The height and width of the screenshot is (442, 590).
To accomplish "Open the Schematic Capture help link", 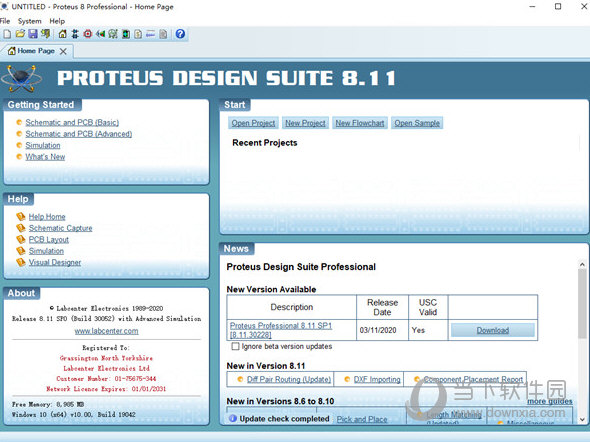I will click(x=60, y=228).
